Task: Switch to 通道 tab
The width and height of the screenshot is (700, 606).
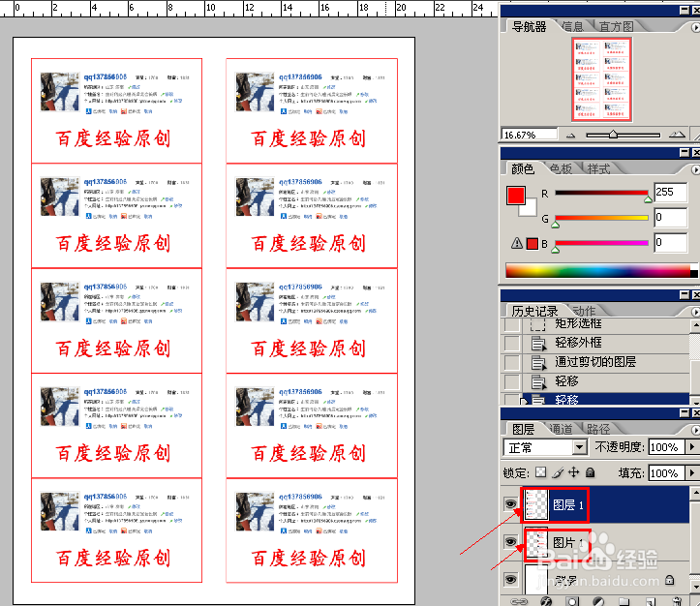Action: click(x=561, y=429)
